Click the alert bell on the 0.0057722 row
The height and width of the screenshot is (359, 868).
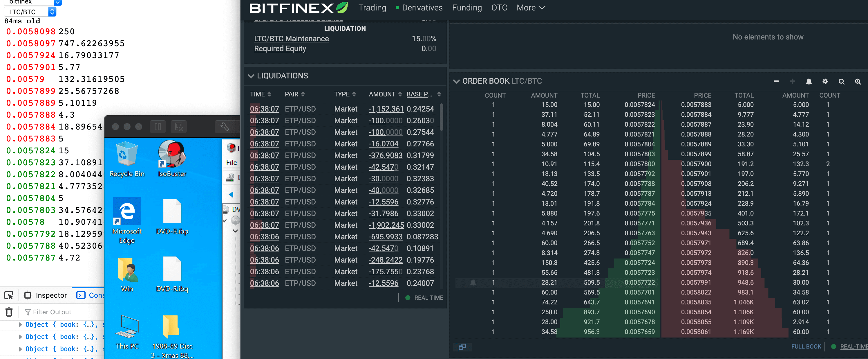[473, 282]
